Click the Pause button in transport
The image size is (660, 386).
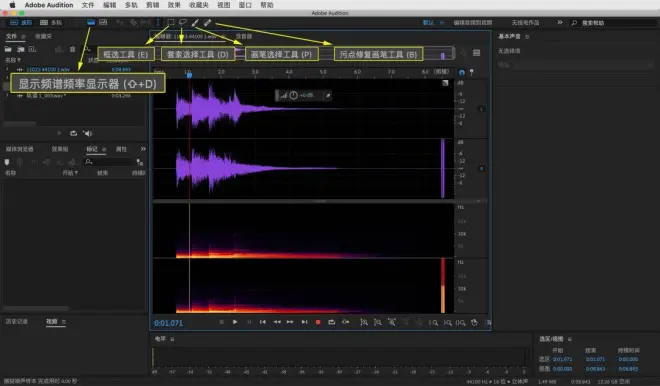click(249, 322)
